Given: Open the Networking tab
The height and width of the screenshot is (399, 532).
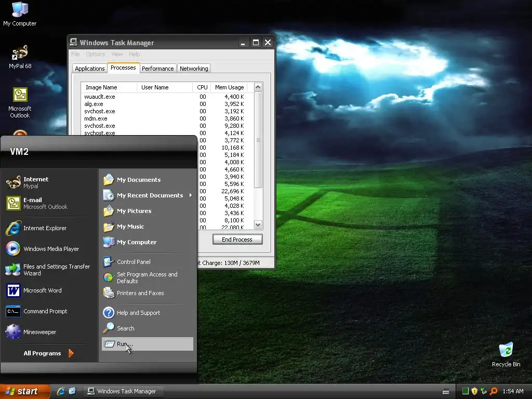Looking at the screenshot, I should [194, 69].
